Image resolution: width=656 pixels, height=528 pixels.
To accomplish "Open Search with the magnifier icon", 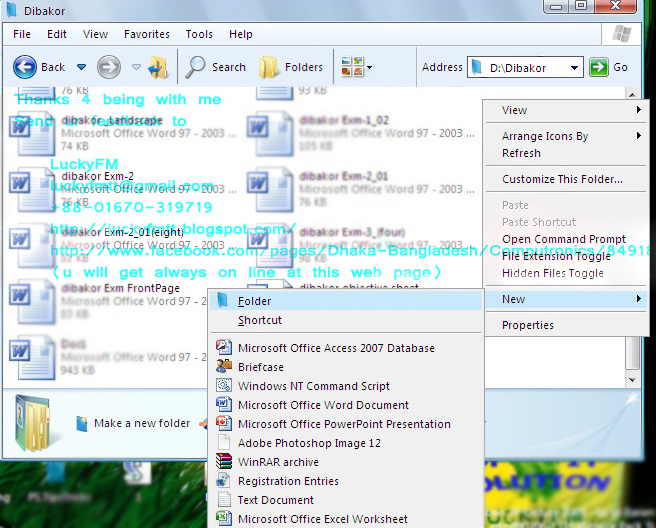I will coord(215,67).
